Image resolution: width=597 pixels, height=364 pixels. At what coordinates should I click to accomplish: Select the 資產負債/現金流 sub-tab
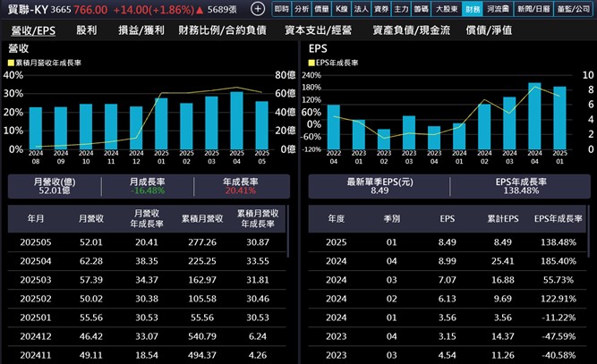click(412, 30)
